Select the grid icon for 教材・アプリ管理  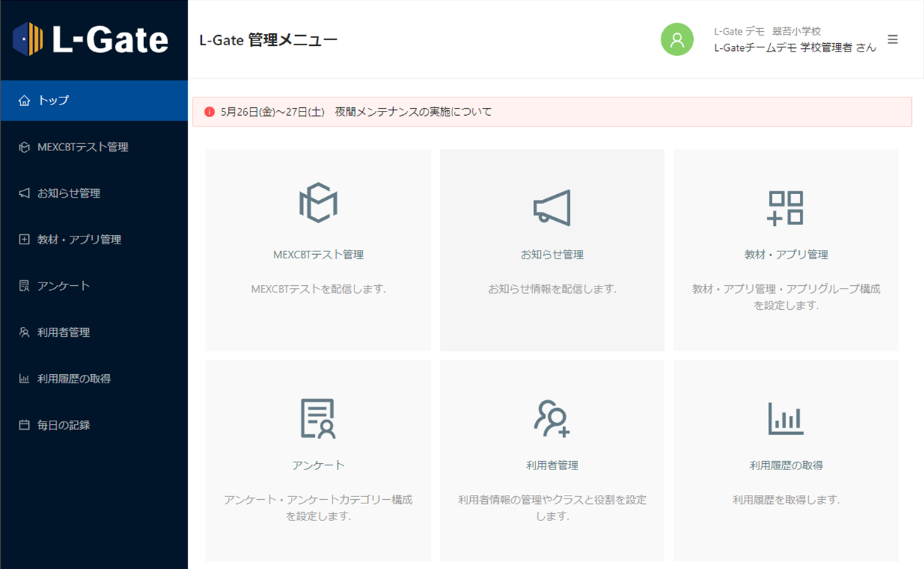click(x=23, y=239)
